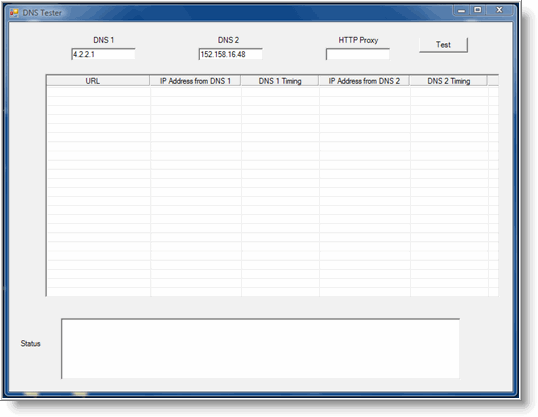
Task: Click inside the Status text box
Action: click(260, 348)
